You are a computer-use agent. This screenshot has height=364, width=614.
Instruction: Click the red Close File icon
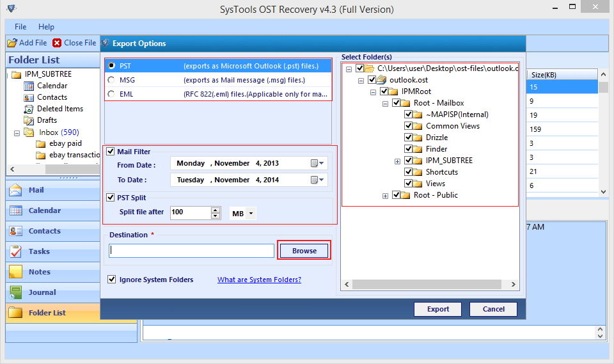tap(57, 43)
